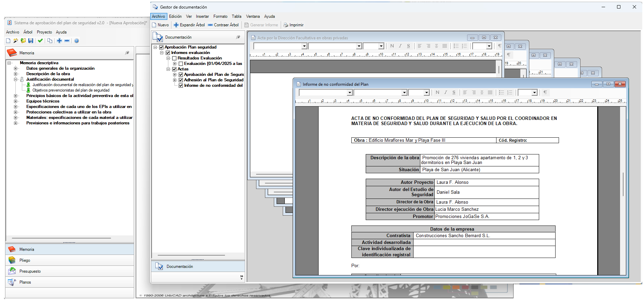Click the red book icon in Memoria header
644x300 pixels.
pos(12,53)
